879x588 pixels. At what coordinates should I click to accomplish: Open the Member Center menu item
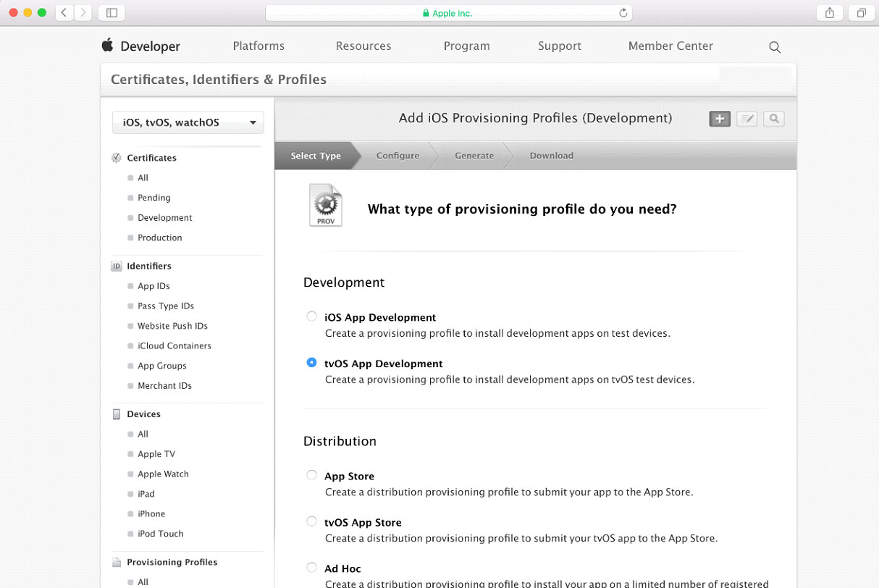click(x=670, y=46)
